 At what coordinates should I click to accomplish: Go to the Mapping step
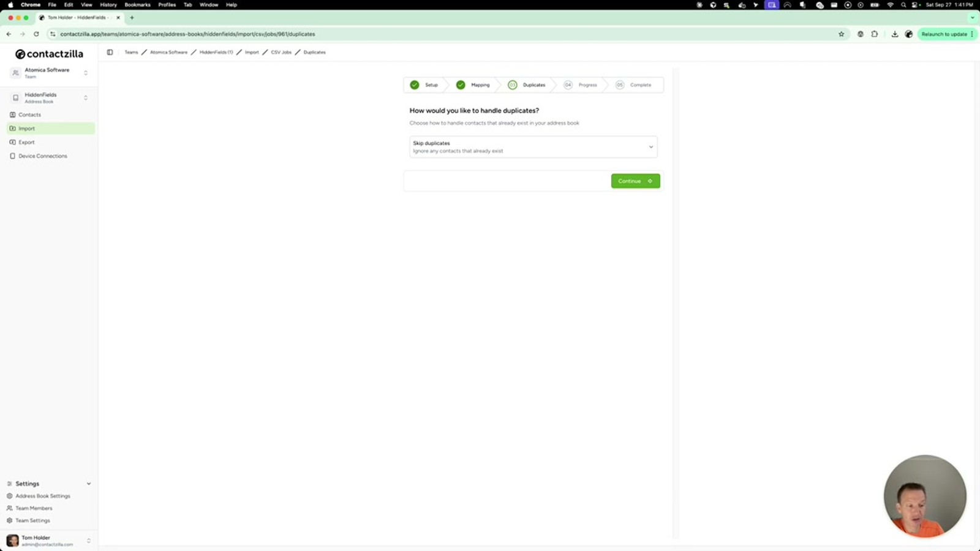(473, 85)
